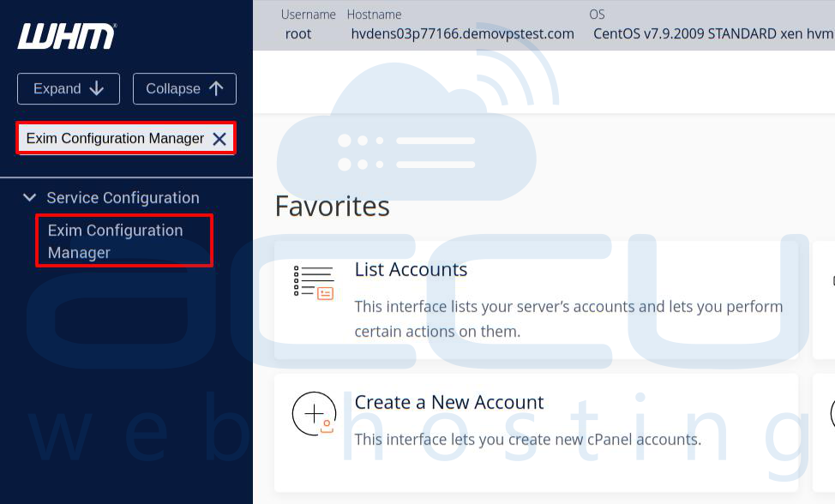Collapse all sidebar menu sections
The height and width of the screenshot is (504, 835).
184,88
